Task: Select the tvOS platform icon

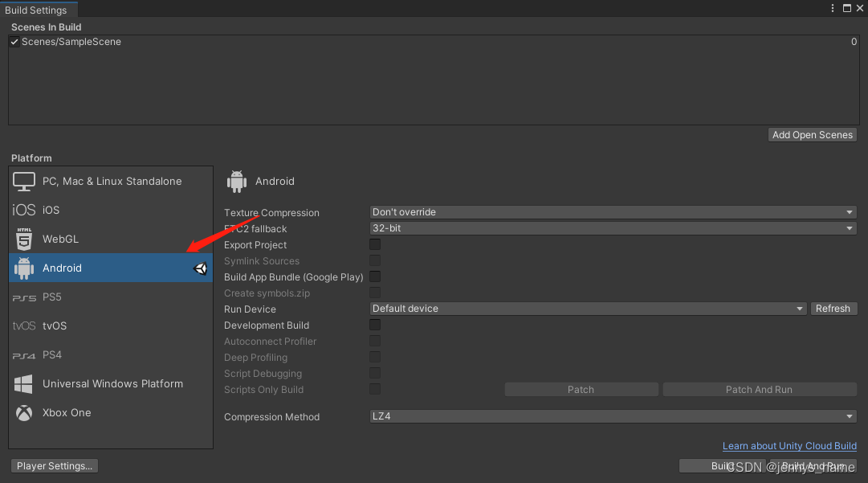Action: 22,325
